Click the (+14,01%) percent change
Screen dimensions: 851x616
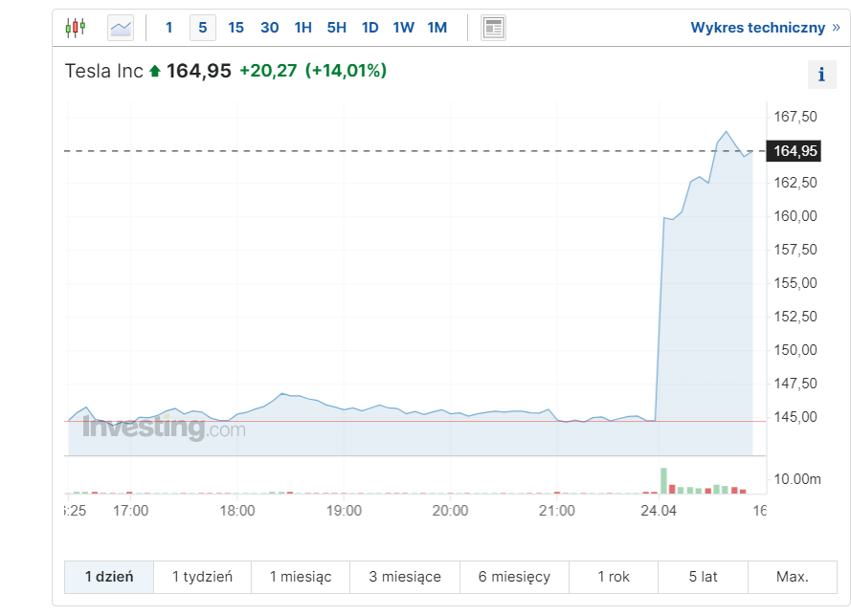(346, 71)
